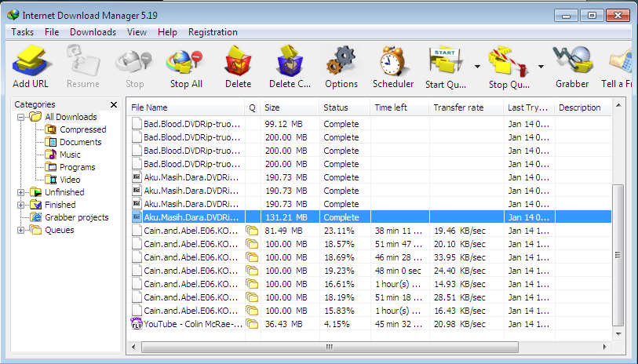Select the highlighted 131.21 MB Aku.Masih.Dara row
Viewport: 638px width, 364px height.
[369, 217]
